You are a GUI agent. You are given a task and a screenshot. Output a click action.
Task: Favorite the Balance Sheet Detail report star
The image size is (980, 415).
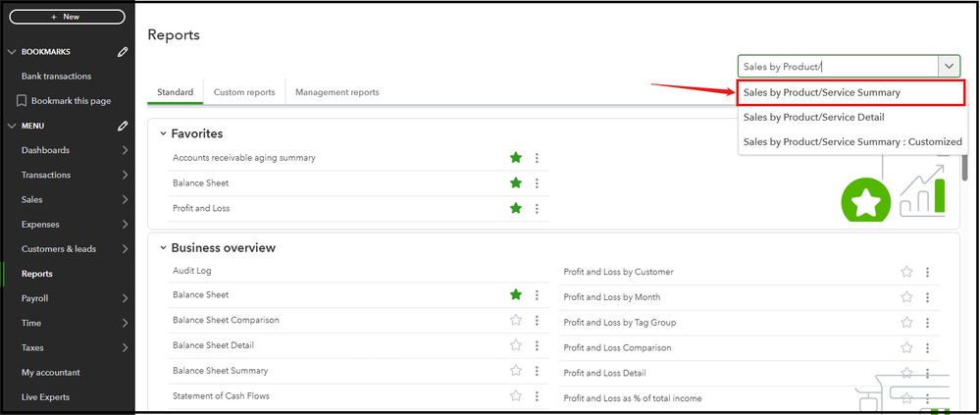pyautogui.click(x=516, y=345)
